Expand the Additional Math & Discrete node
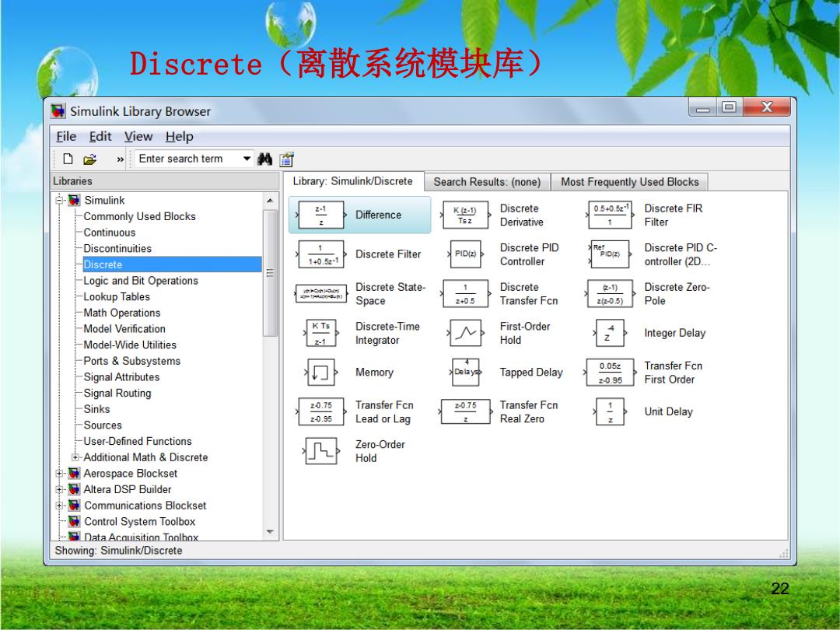This screenshot has width=840, height=630. point(75,457)
